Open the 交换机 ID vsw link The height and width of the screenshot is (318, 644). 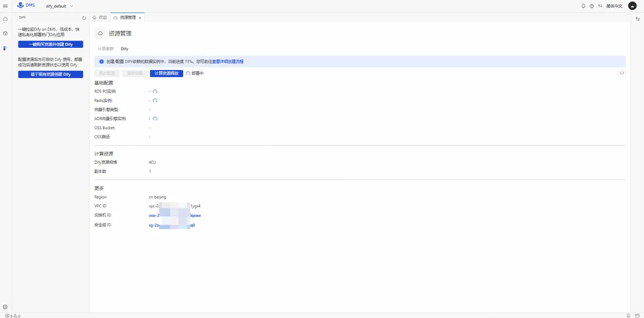click(175, 215)
